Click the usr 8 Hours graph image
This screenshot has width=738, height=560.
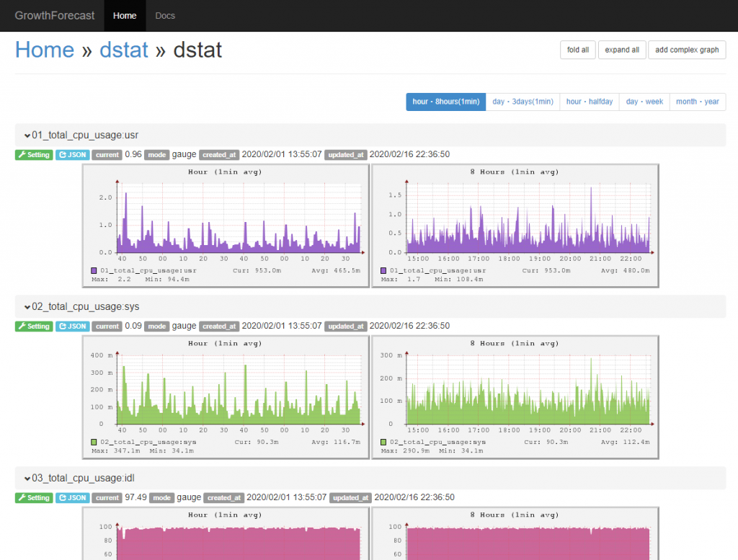(515, 226)
